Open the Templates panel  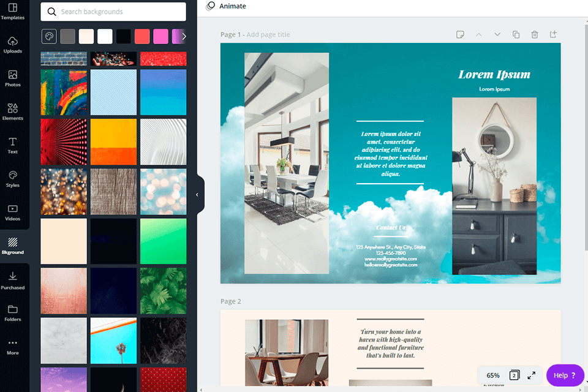[13, 11]
